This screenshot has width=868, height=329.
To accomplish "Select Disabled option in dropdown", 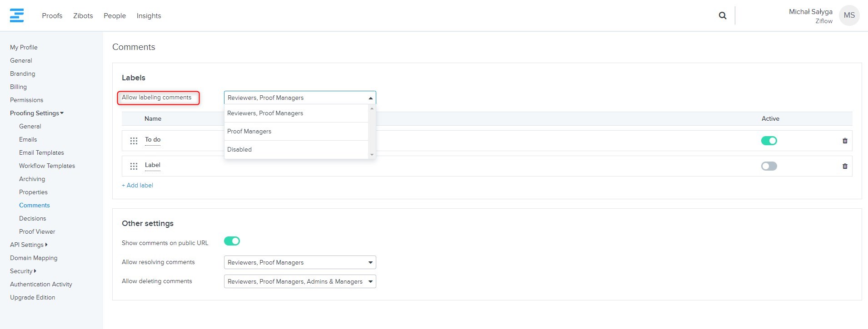I will pyautogui.click(x=239, y=149).
